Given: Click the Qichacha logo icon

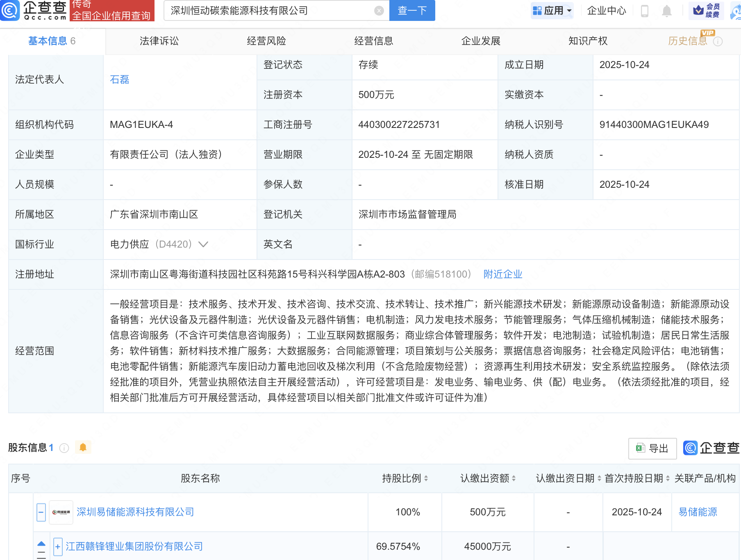Looking at the screenshot, I should click(10, 10).
